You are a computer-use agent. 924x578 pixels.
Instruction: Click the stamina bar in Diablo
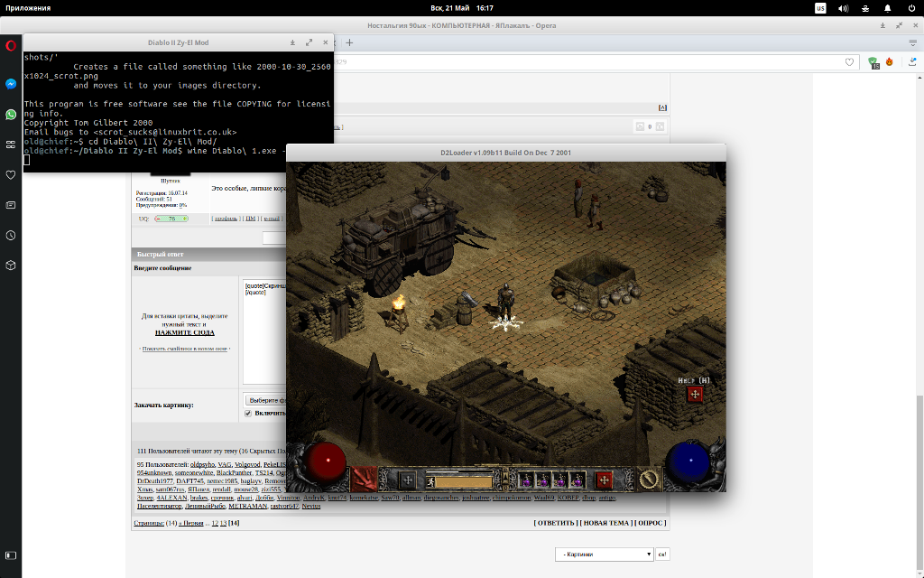coord(464,482)
